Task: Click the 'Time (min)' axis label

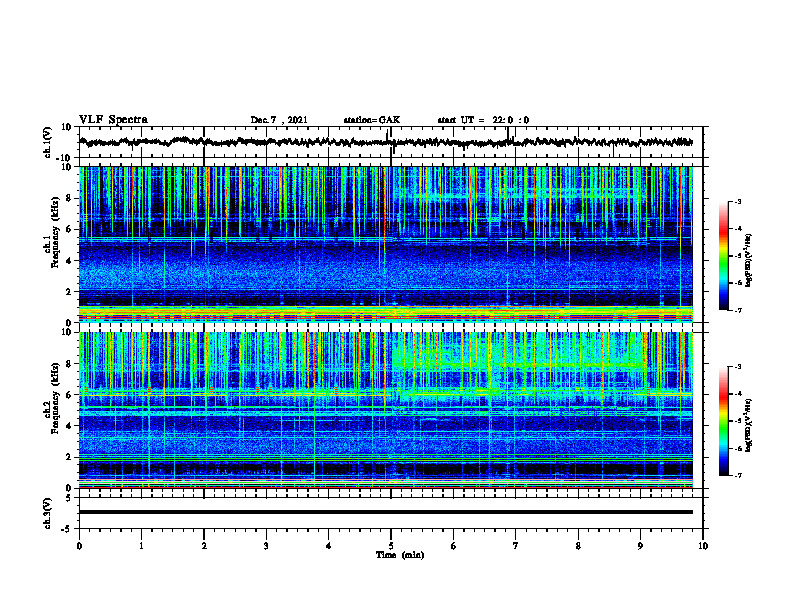Action: 400,555
